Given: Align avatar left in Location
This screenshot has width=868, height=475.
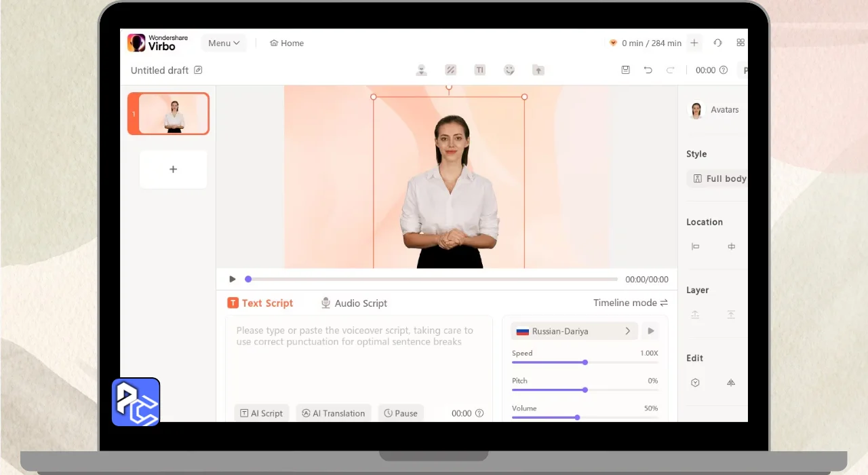Looking at the screenshot, I should (695, 246).
